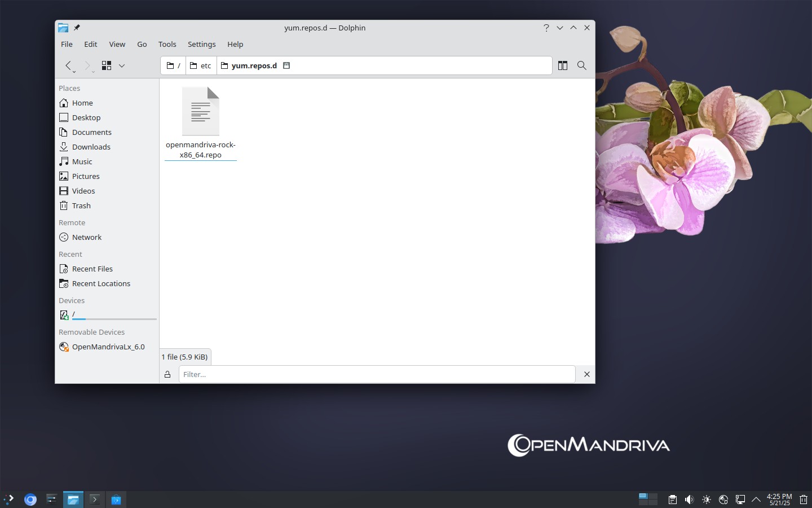The width and height of the screenshot is (812, 508).
Task: Toggle the filter bar lock icon
Action: [167, 374]
